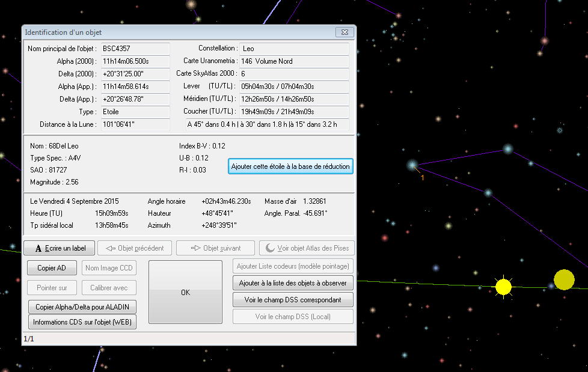Open Informations CDS sur l'objet (WEB)
Viewport: 588px width, 372px height.
tap(82, 323)
